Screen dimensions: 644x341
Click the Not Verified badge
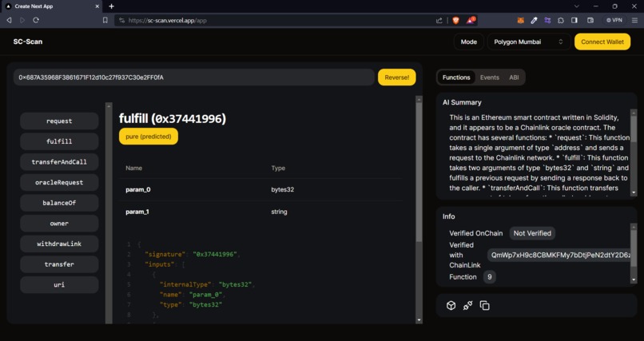tap(532, 233)
